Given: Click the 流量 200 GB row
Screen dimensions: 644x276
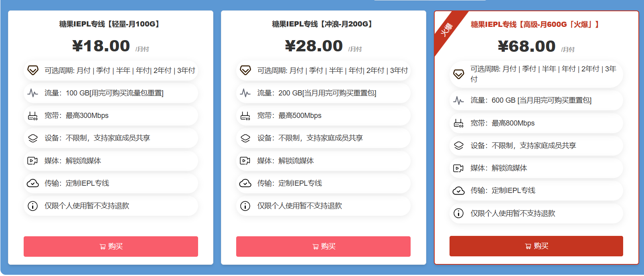Looking at the screenshot, I should pos(323,93).
